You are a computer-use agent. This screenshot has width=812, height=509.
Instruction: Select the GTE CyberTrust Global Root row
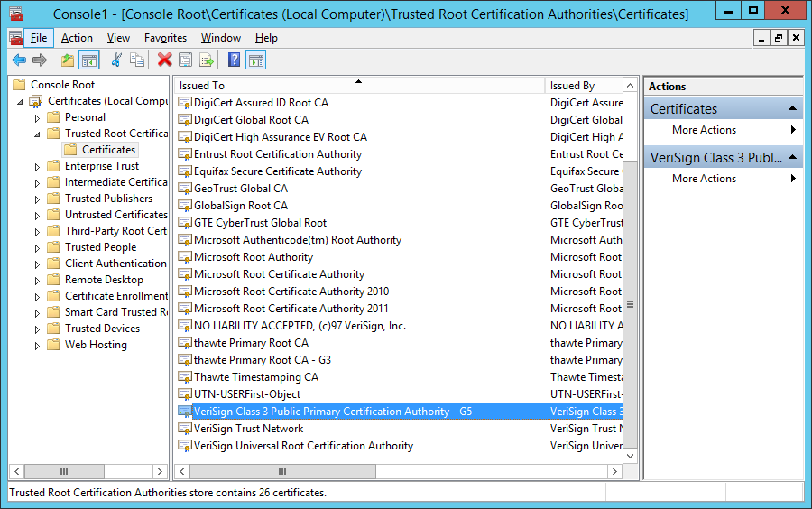pos(400,223)
